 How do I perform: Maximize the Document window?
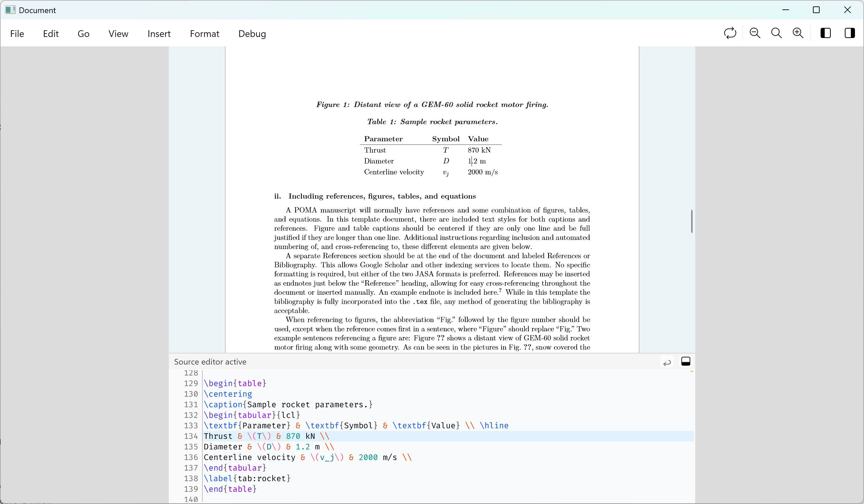[816, 10]
